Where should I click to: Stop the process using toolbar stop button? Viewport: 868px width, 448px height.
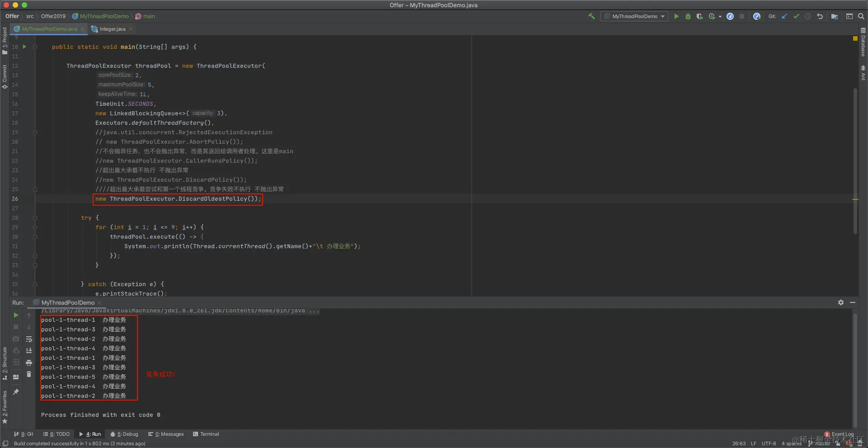pos(742,16)
